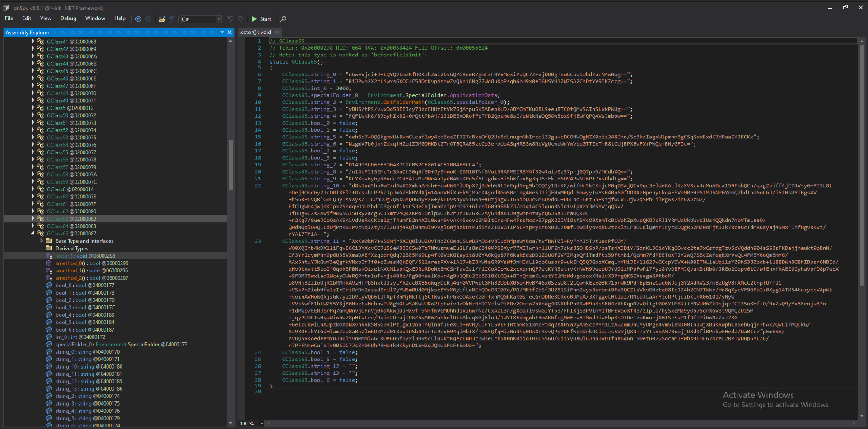Click the bool_6 field icon
This screenshot has height=429, width=868.
(x=49, y=330)
